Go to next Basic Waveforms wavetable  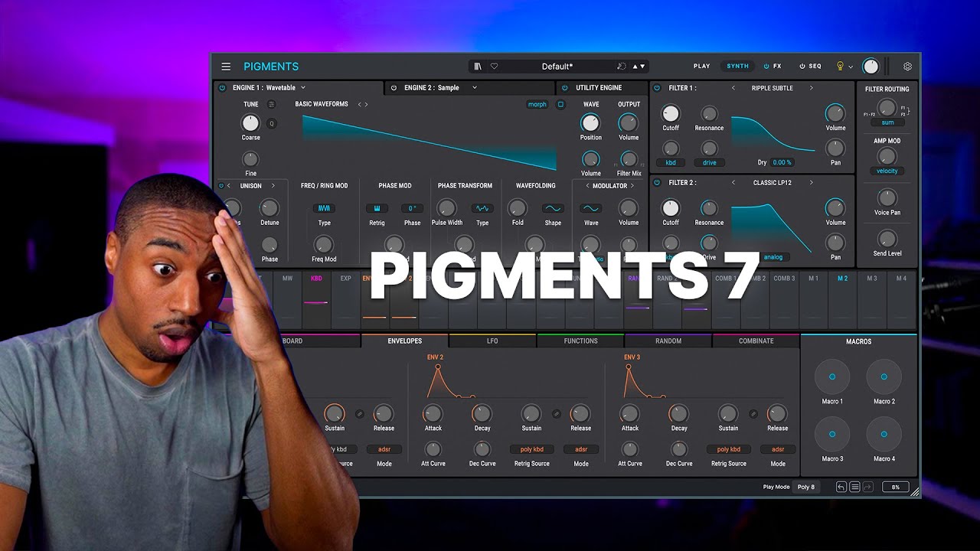[x=367, y=104]
